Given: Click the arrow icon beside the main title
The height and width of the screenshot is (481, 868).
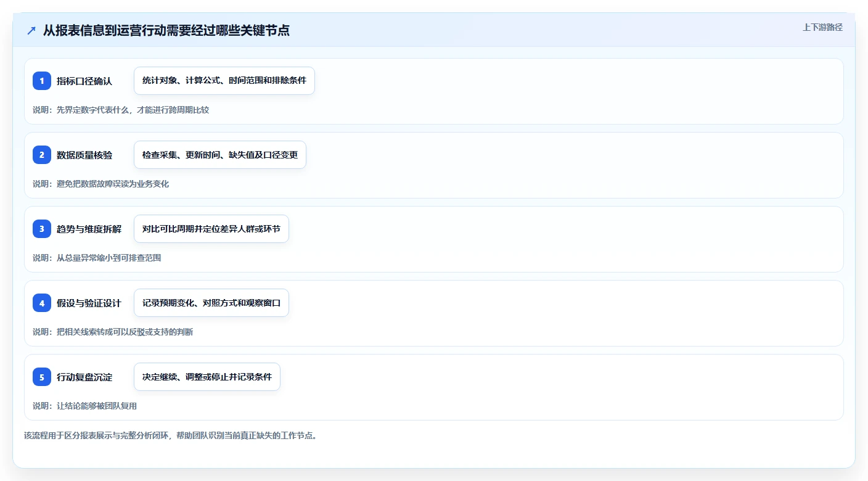Looking at the screenshot, I should [31, 30].
